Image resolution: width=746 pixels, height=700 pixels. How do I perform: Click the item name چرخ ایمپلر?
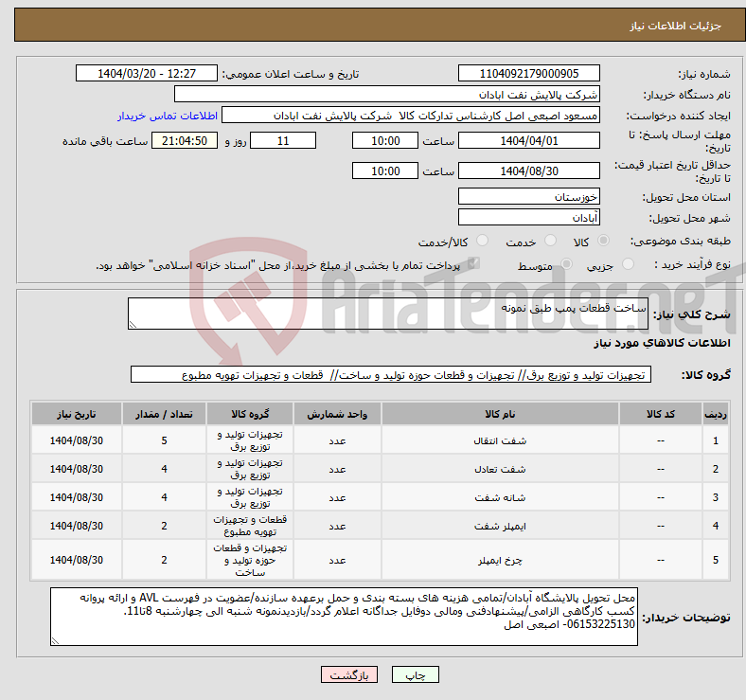tap(500, 560)
